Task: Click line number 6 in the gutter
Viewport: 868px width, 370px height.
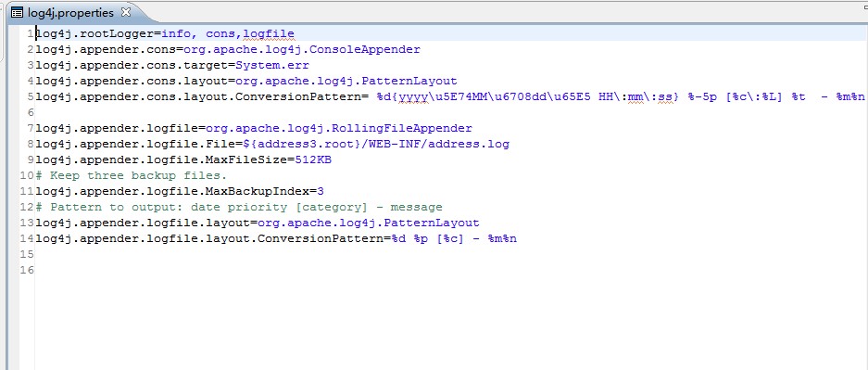Action: click(x=31, y=112)
